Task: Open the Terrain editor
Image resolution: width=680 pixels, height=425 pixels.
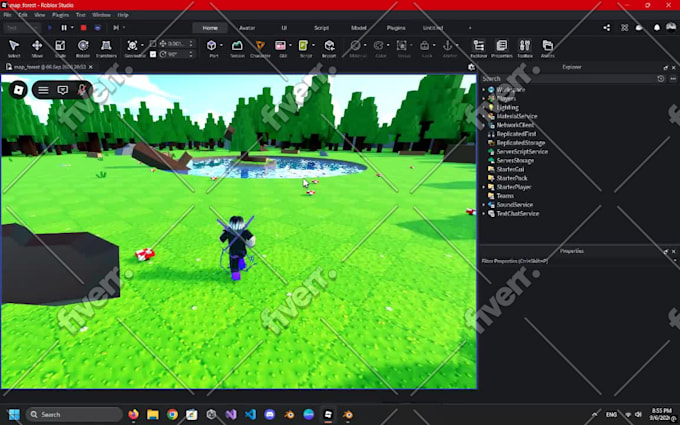Action: pyautogui.click(x=237, y=48)
